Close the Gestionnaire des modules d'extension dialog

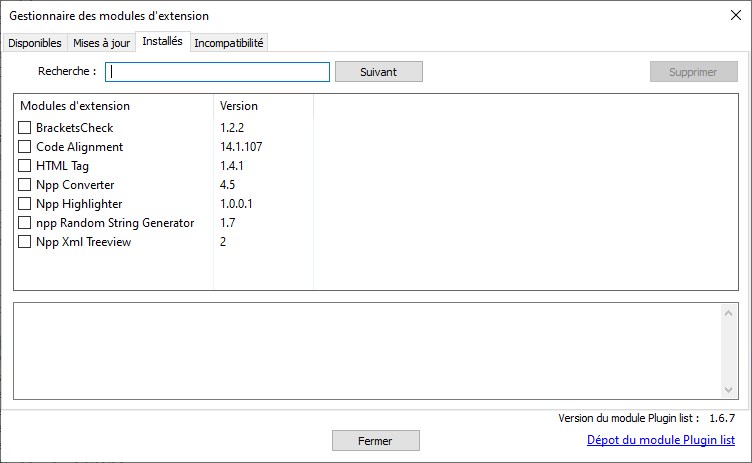pyautogui.click(x=736, y=15)
